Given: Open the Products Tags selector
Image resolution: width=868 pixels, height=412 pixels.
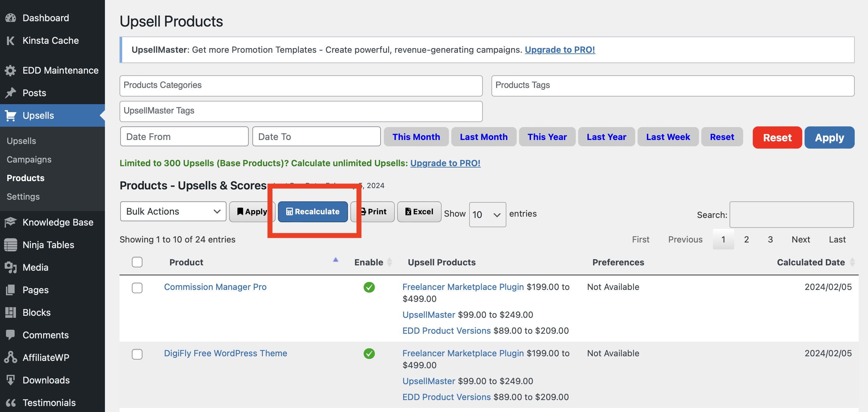Looking at the screenshot, I should coord(672,86).
